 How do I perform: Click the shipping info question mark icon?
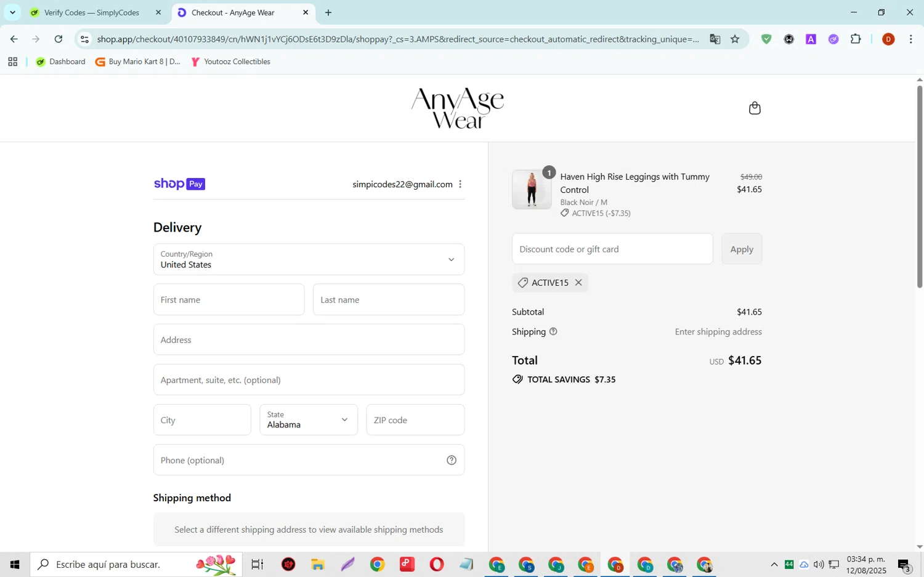point(553,332)
